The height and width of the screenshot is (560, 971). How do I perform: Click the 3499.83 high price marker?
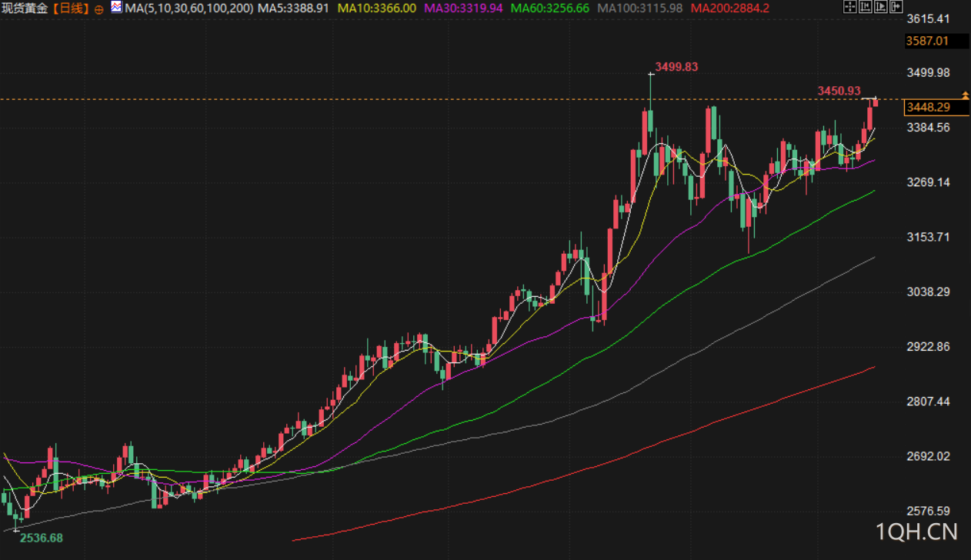pos(676,67)
